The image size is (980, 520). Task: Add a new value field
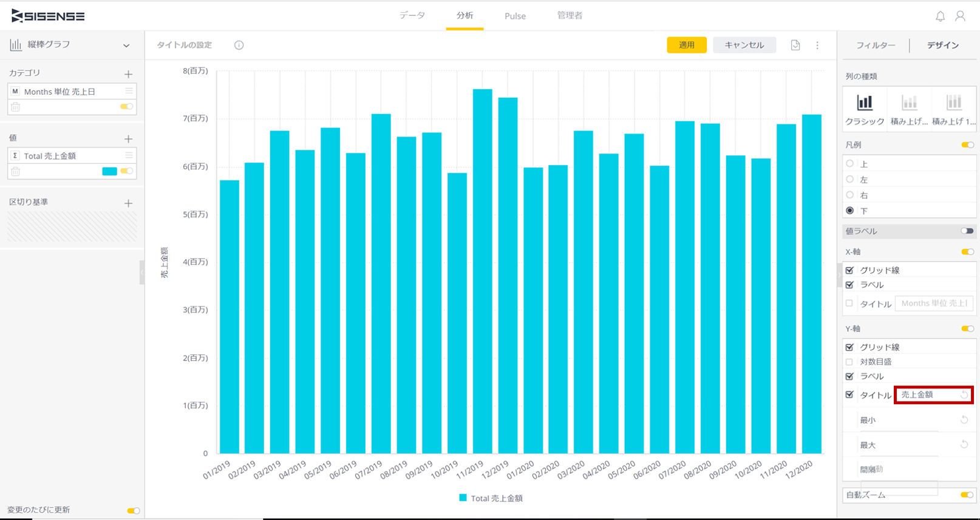point(128,139)
